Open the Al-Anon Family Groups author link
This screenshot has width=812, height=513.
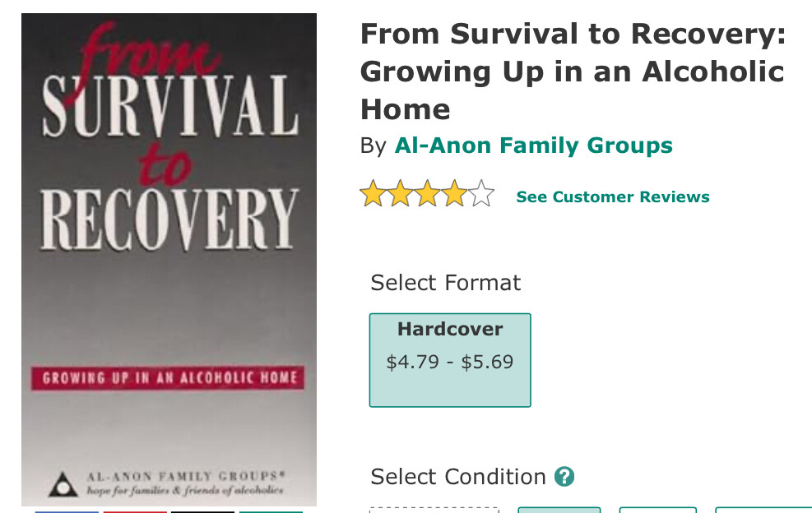click(x=533, y=146)
